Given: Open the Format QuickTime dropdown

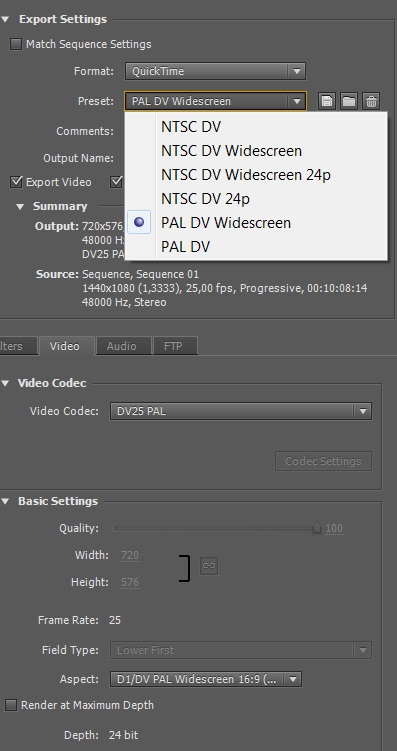Looking at the screenshot, I should coord(215,71).
